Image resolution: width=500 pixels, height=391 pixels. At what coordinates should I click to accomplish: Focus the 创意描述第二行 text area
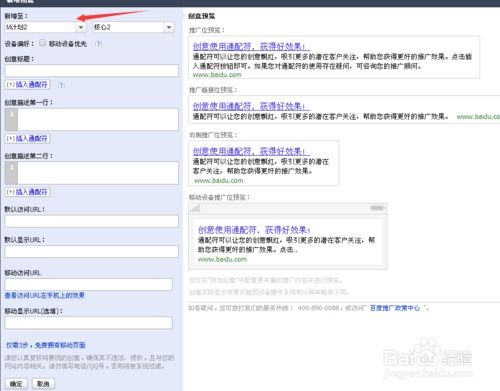[92, 173]
